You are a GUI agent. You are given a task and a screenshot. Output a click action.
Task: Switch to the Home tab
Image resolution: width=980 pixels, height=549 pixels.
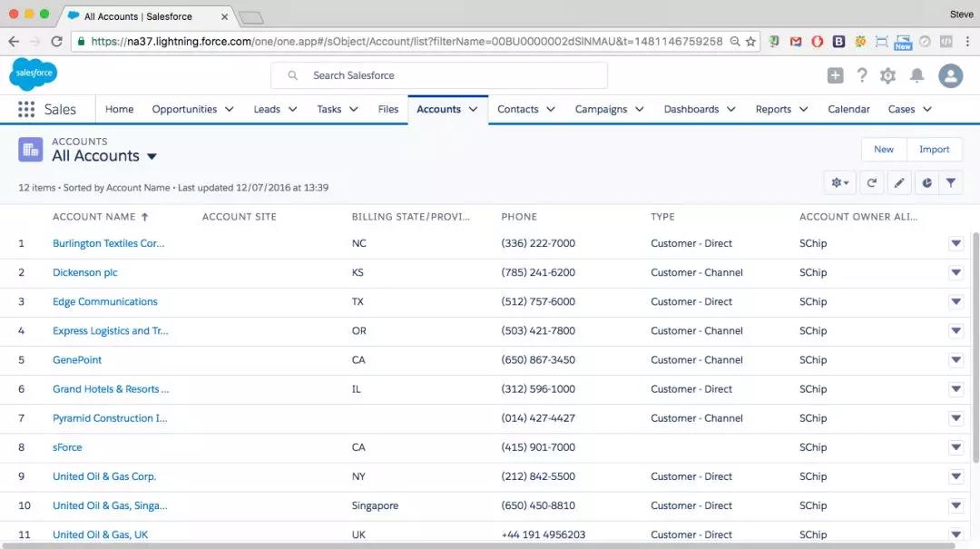point(119,109)
